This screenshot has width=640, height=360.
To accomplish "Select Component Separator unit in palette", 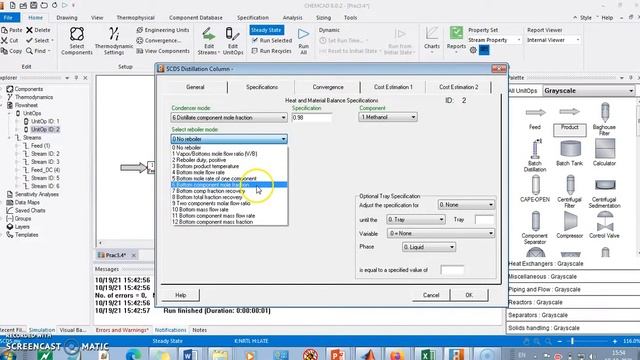I will tap(535, 227).
